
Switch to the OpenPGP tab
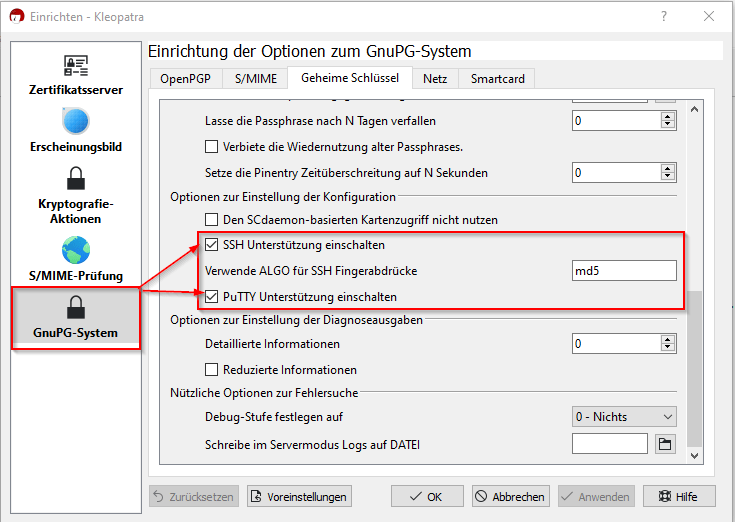click(x=184, y=78)
